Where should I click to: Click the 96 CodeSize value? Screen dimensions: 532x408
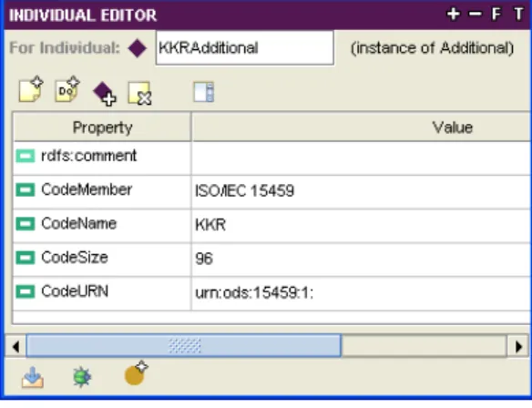204,259
